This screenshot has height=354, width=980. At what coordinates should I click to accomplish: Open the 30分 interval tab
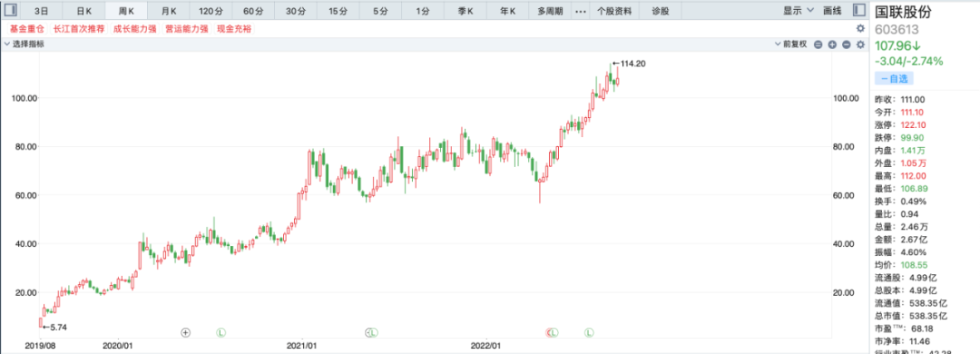click(295, 11)
